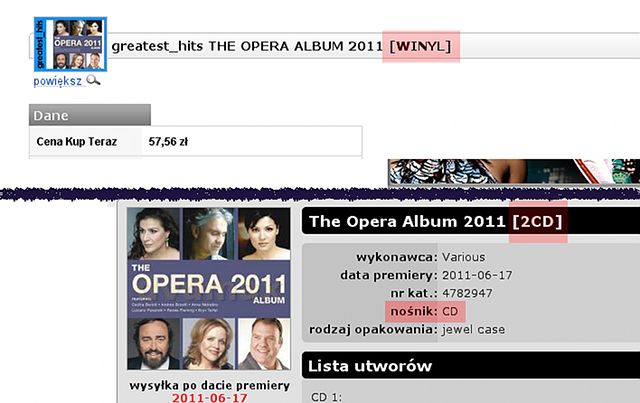Viewport: 640px width, 403px height.
Task: Click the small Opera Album thumbnail
Action: pyautogui.click(x=71, y=44)
